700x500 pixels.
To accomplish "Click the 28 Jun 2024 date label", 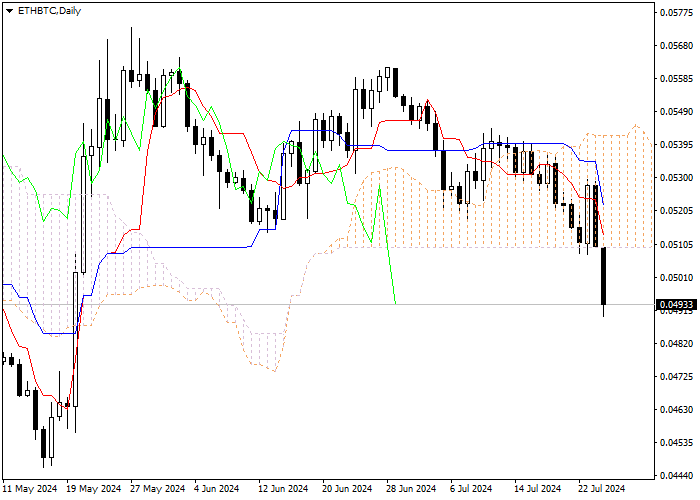I will coord(411,489).
